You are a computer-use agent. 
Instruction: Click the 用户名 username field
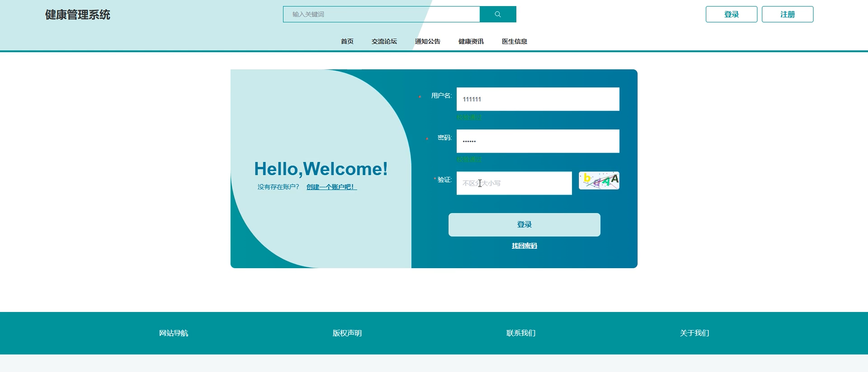coord(538,99)
